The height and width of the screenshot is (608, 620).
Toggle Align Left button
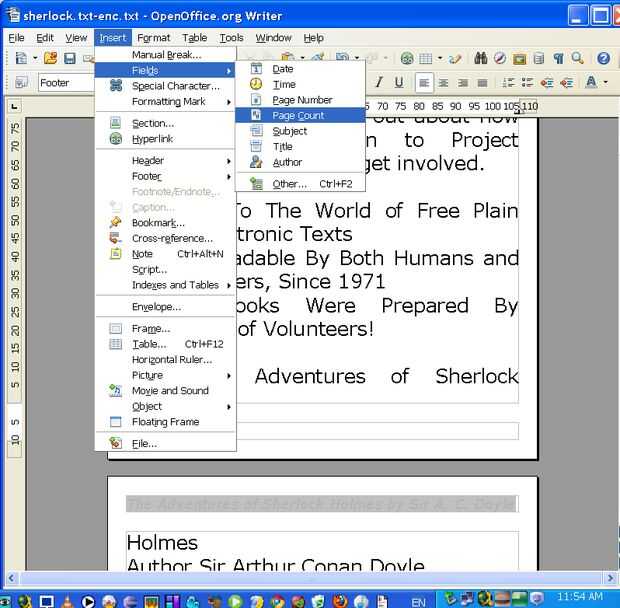coord(424,83)
